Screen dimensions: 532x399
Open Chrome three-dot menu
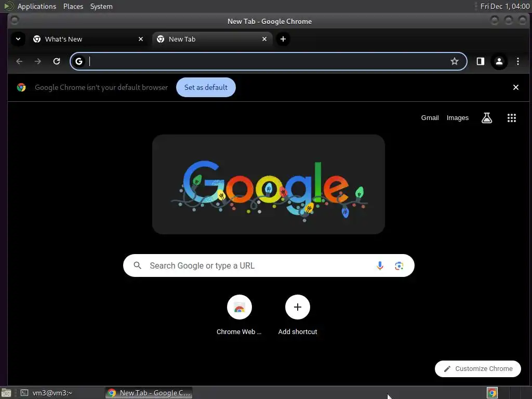pos(518,61)
